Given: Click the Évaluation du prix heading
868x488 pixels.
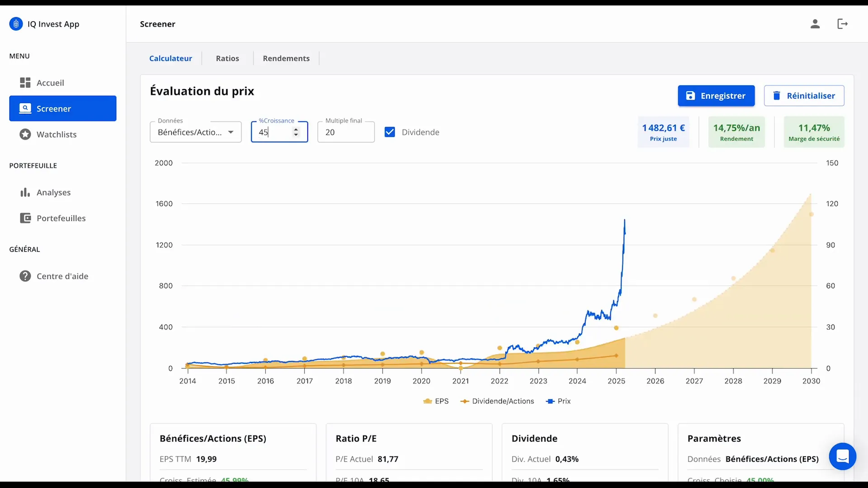Looking at the screenshot, I should [x=202, y=91].
